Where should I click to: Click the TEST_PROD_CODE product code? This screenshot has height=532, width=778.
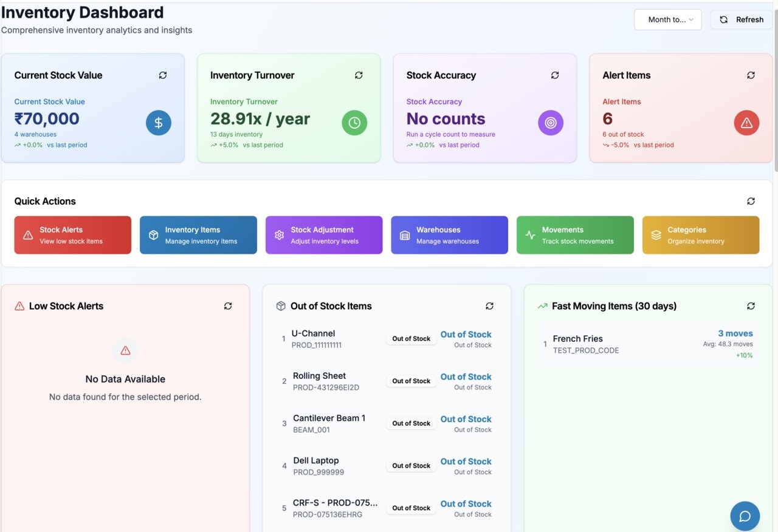tap(586, 350)
